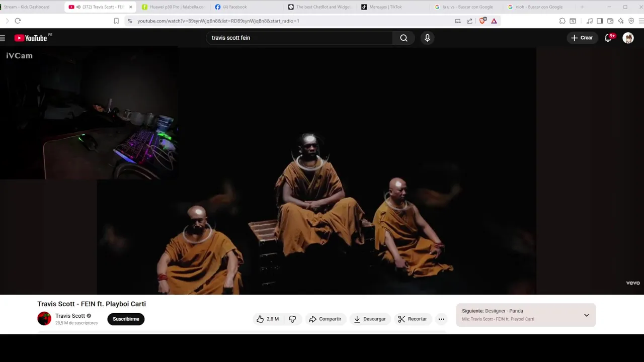Click 'Siguiente: Desiigner - Panda' text

pyautogui.click(x=493, y=311)
